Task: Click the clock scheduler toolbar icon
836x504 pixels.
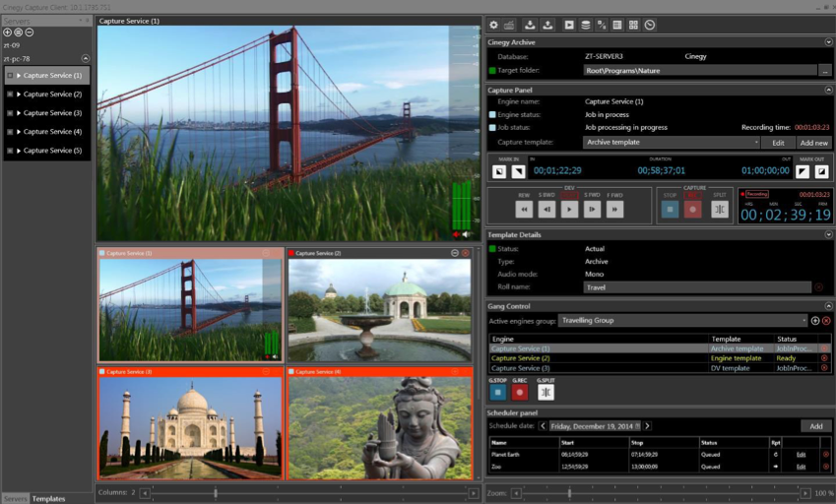Action: 649,25
